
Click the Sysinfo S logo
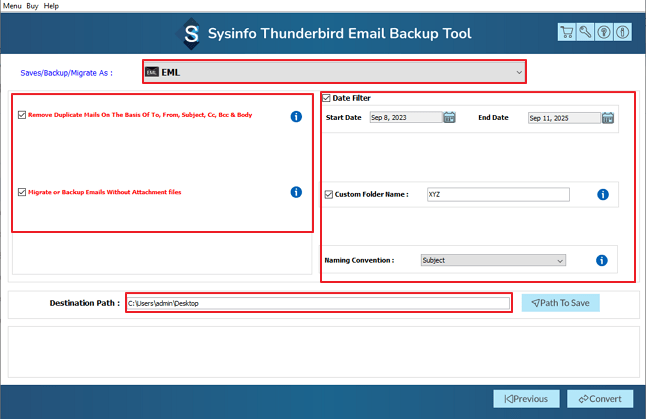point(191,34)
